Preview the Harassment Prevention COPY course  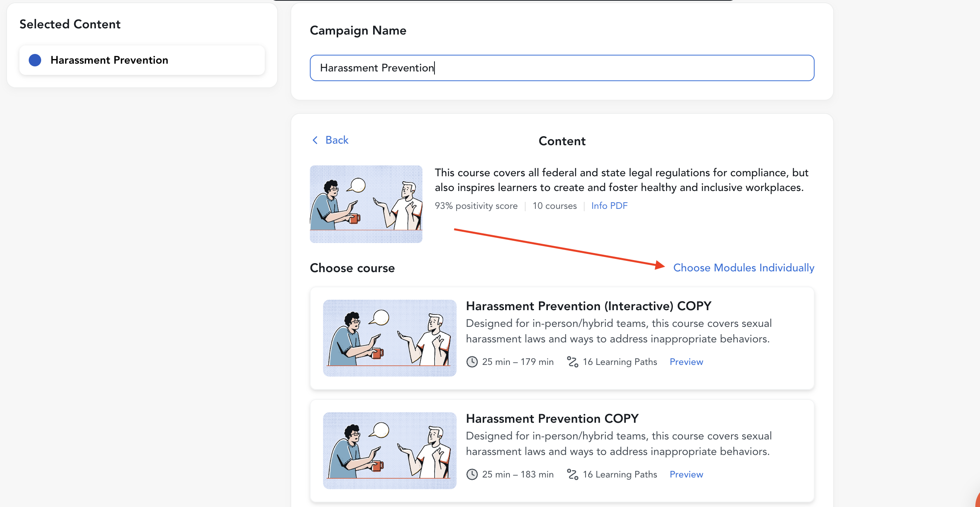pos(686,474)
